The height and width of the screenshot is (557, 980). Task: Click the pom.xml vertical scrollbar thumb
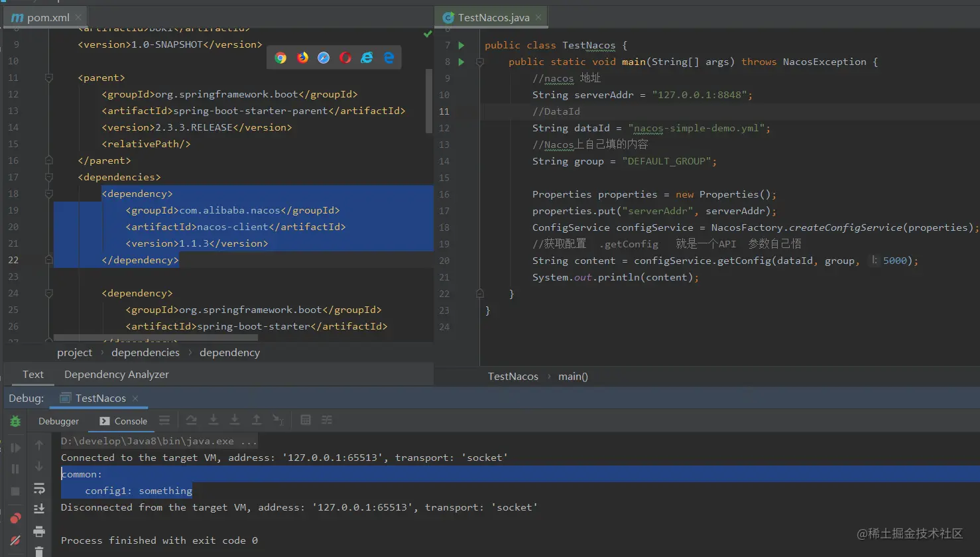[x=429, y=99]
